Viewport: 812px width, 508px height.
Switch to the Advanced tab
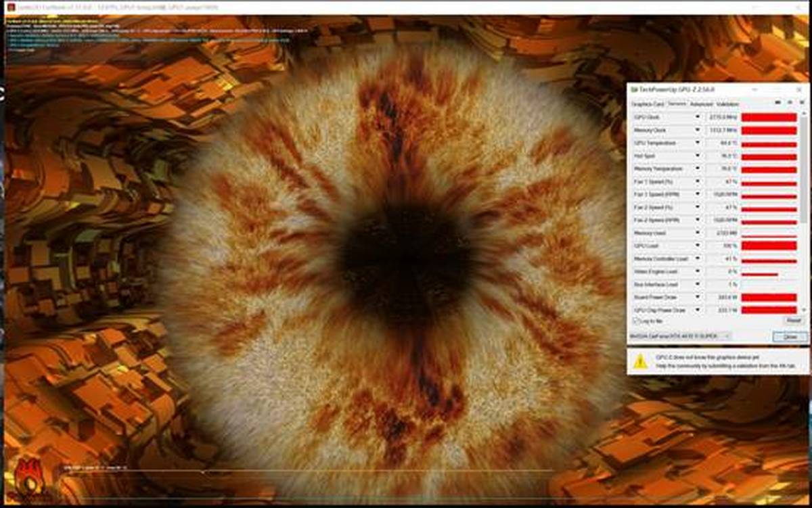(701, 104)
